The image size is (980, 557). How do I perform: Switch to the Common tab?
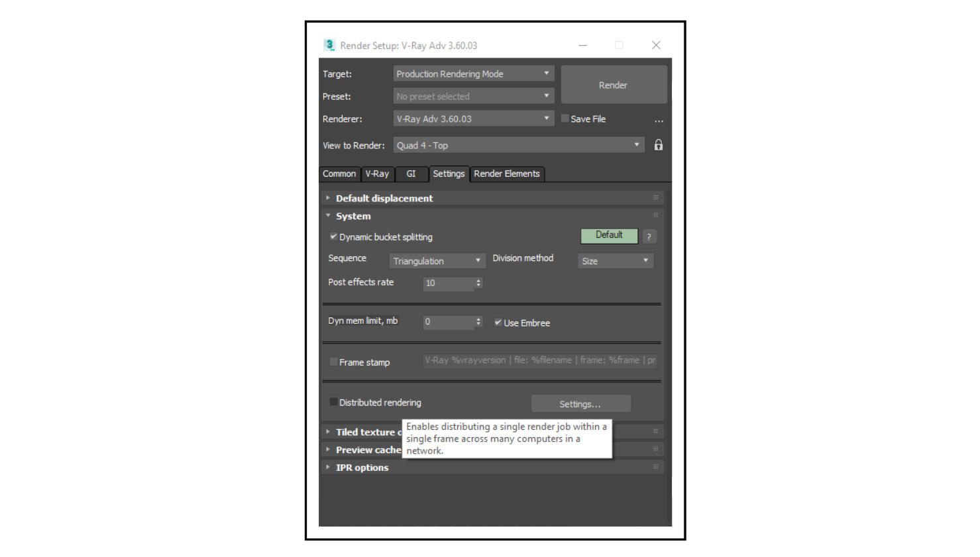click(339, 174)
